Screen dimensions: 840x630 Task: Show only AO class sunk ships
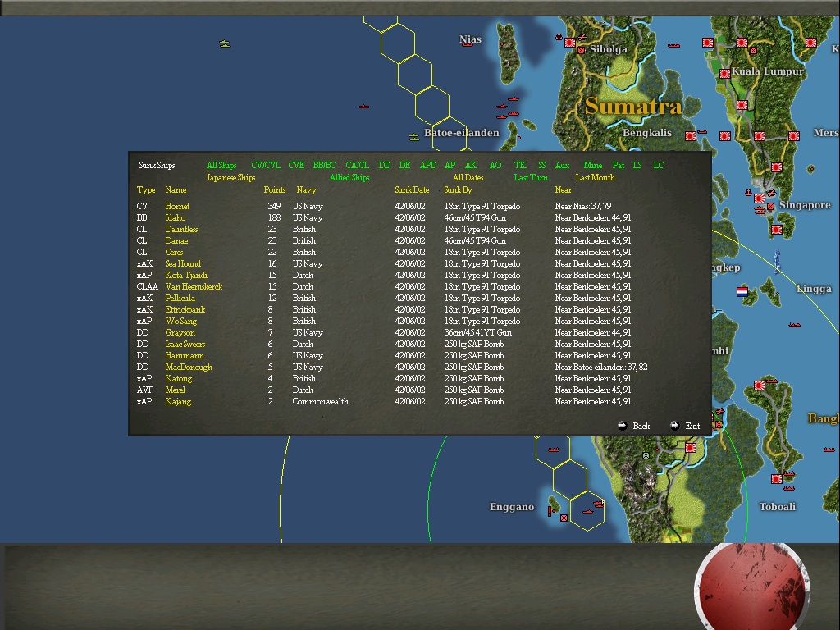click(495, 165)
